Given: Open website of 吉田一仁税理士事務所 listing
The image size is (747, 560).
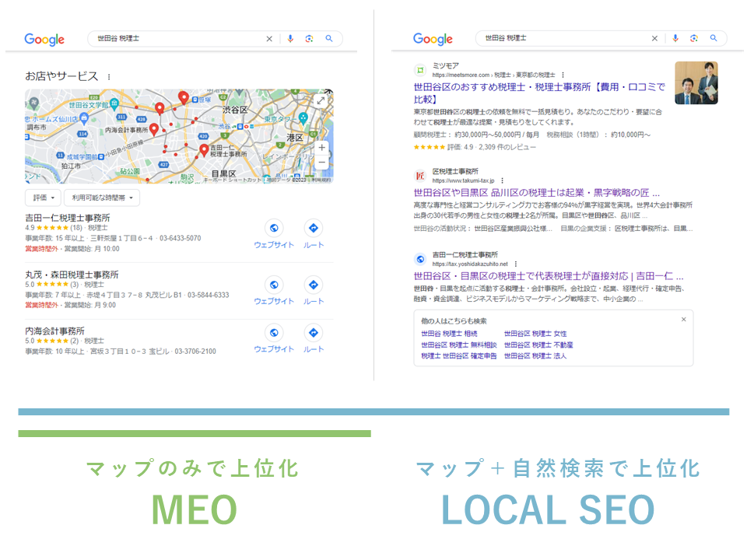Looking at the screenshot, I should click(274, 235).
